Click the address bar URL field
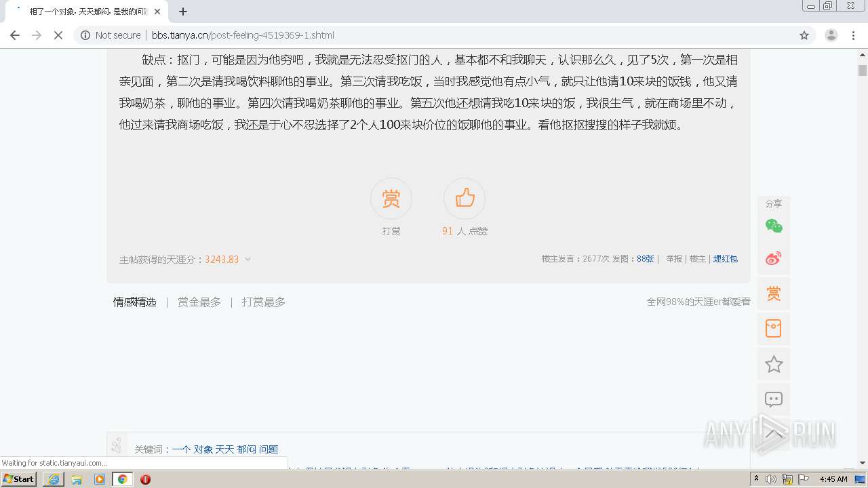Image resolution: width=868 pixels, height=488 pixels. click(434, 35)
